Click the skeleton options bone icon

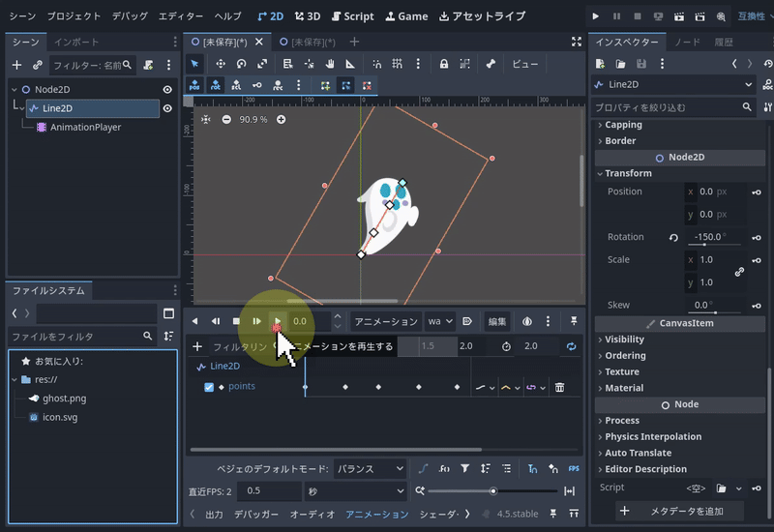(x=491, y=64)
